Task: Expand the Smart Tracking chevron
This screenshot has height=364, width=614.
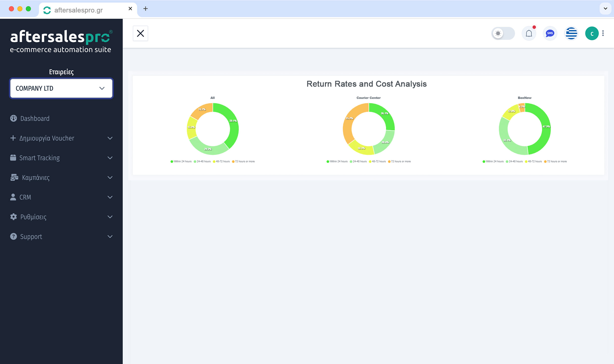Action: [110, 158]
